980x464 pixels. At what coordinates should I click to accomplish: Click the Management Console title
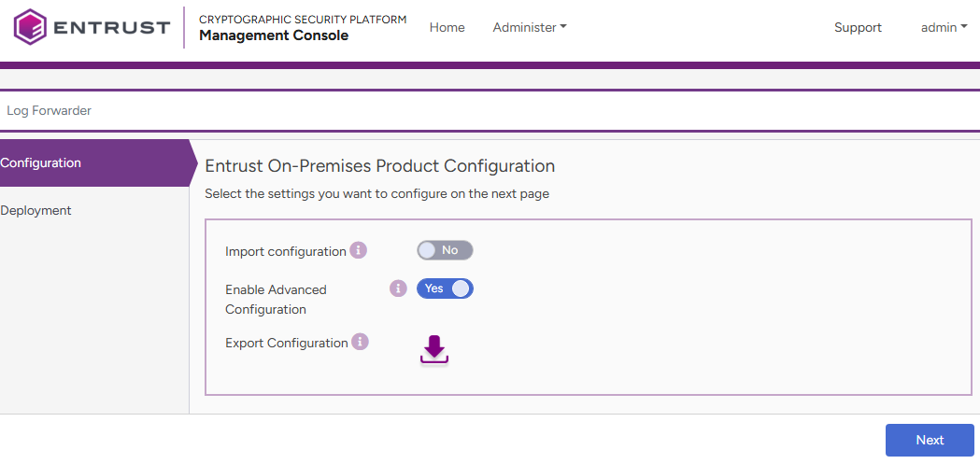click(x=274, y=35)
